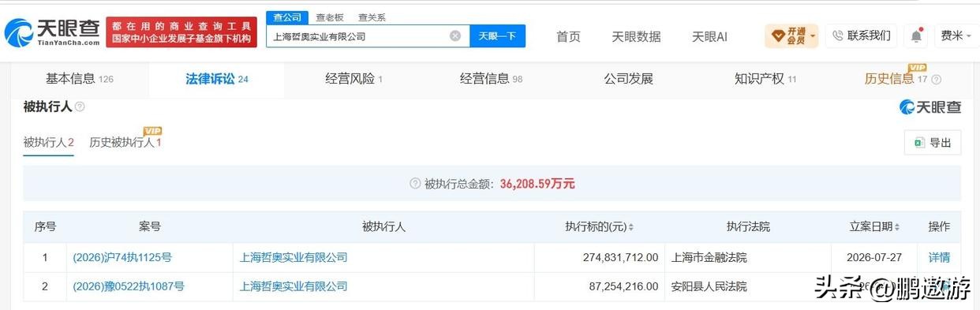Click the 执行法院 column header
The height and width of the screenshot is (310, 980).
[748, 226]
